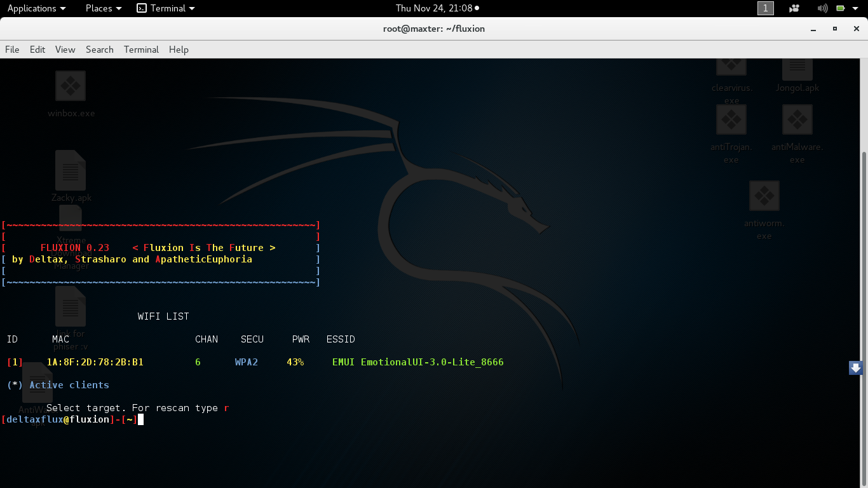This screenshot has width=868, height=488.
Task: Expand the system menu arrow beside battery
Action: pos(855,8)
